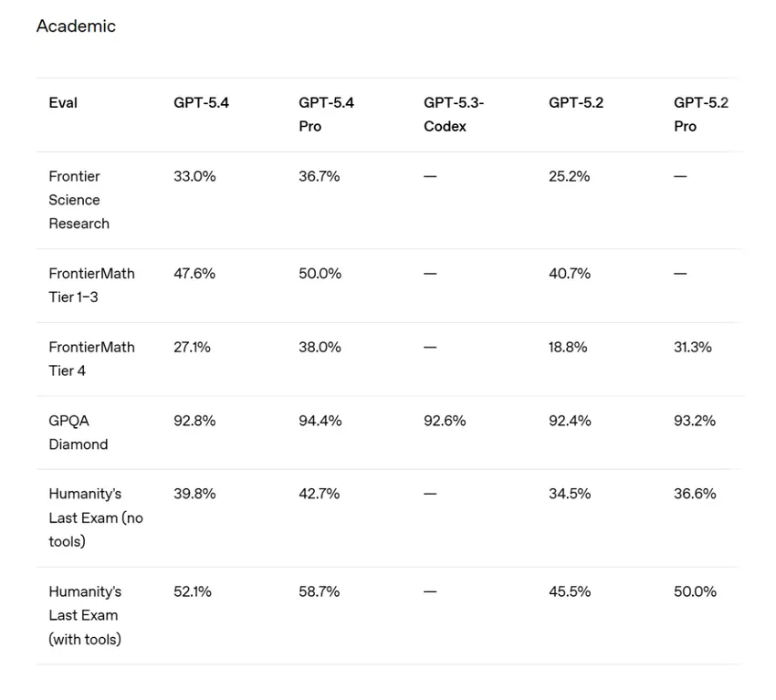The width and height of the screenshot is (776, 700).
Task: Click the 33.0% Frontier Science Research cell
Action: point(194,176)
